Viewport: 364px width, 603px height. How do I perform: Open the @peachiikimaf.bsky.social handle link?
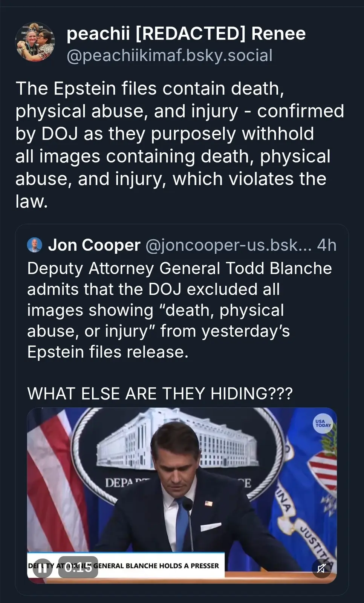click(169, 56)
